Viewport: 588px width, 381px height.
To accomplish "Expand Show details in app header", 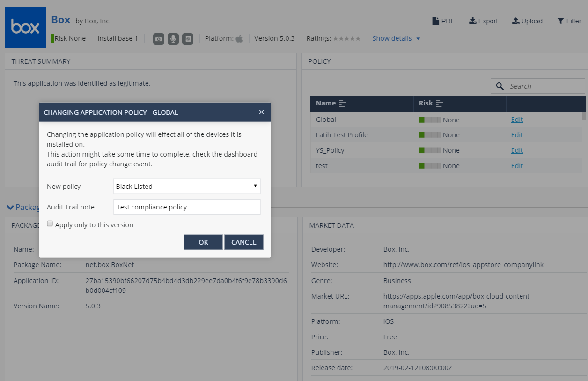I will tap(396, 38).
